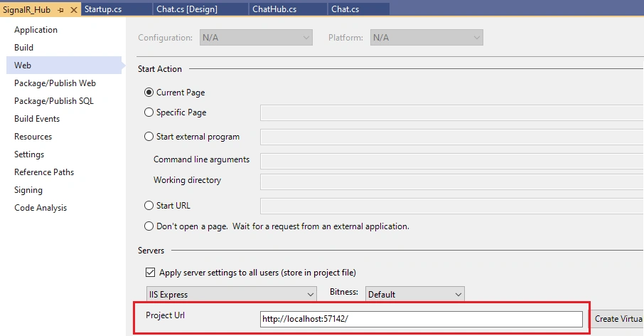Open the Application settings page
Image resolution: width=644 pixels, height=336 pixels.
pos(36,30)
